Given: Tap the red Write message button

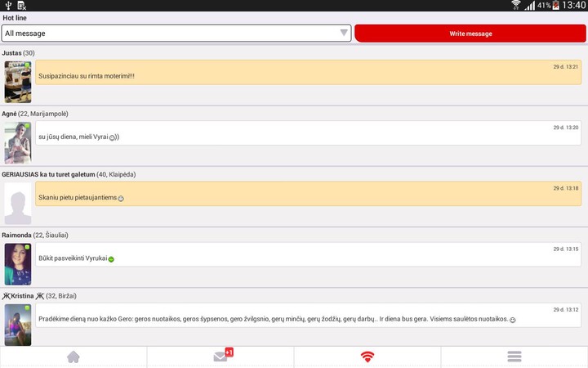Looking at the screenshot, I should tap(470, 34).
